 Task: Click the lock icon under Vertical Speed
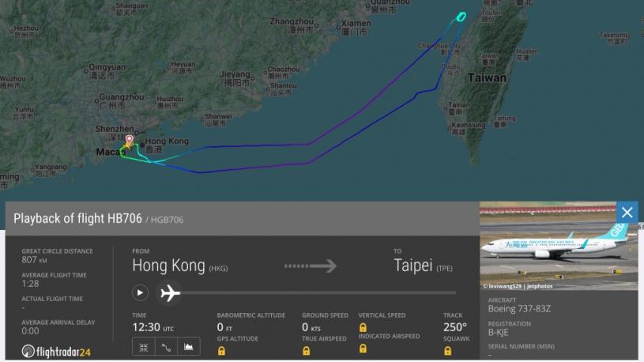pyautogui.click(x=363, y=327)
